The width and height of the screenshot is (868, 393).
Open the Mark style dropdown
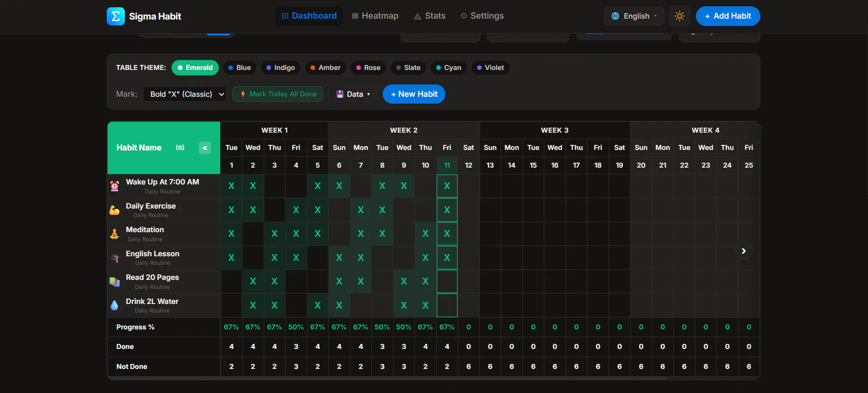[185, 94]
